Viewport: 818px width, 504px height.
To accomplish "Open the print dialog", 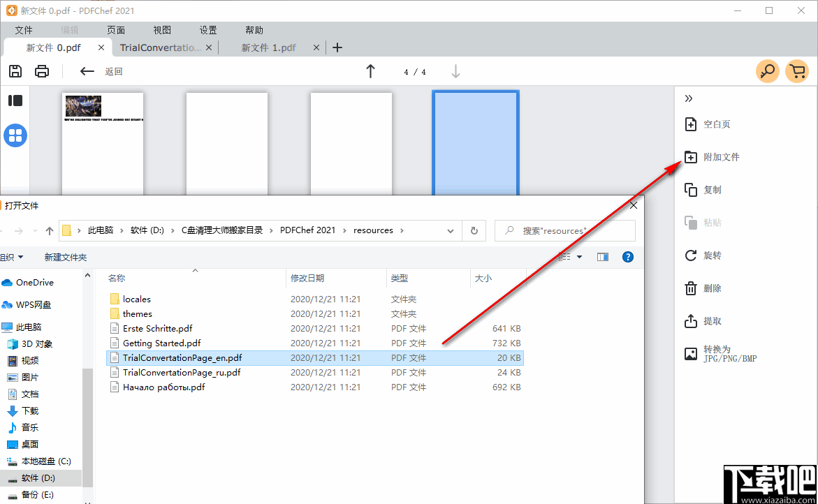I will pos(41,71).
